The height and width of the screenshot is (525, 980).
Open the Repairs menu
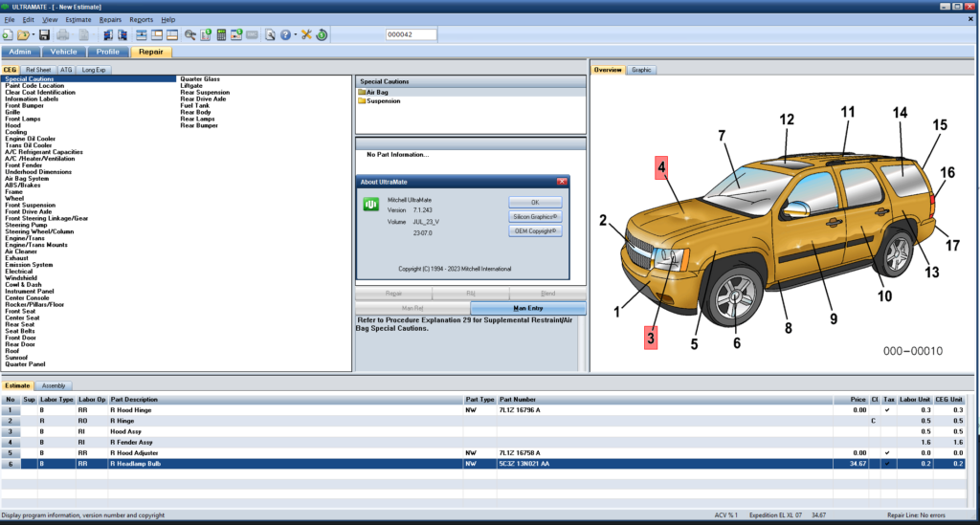point(110,20)
